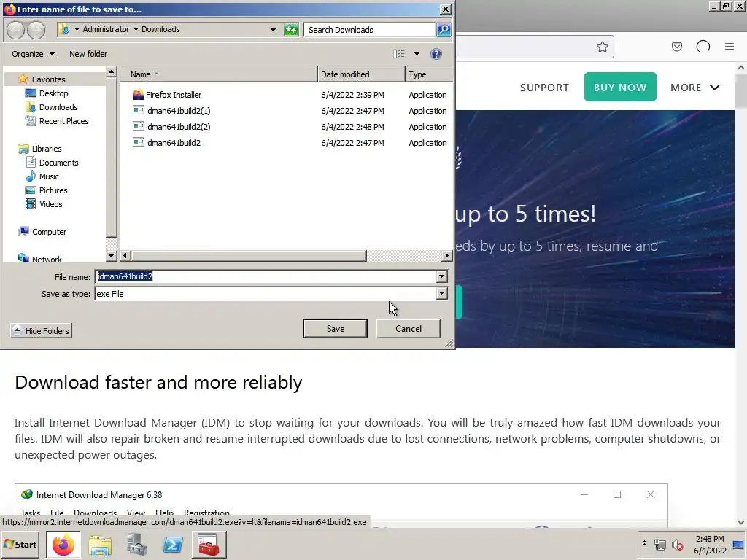This screenshot has height=560, width=747.
Task: Click the Administrator breadcrumb in address bar
Action: pos(106,29)
